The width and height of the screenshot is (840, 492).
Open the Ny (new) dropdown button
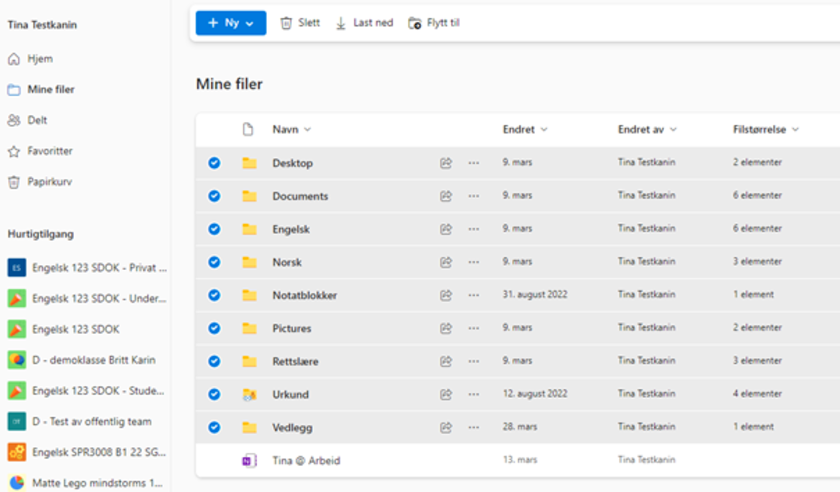pos(231,23)
